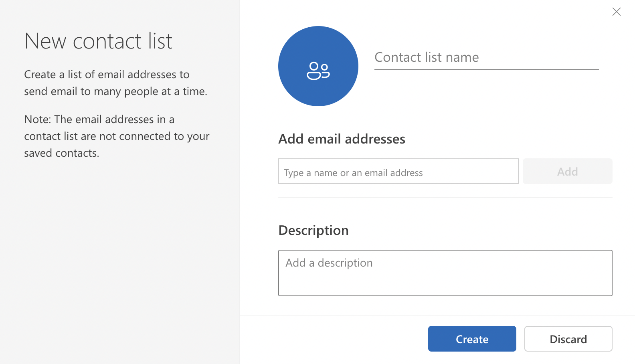The image size is (635, 364).
Task: Click the Description section heading
Action: [313, 231]
